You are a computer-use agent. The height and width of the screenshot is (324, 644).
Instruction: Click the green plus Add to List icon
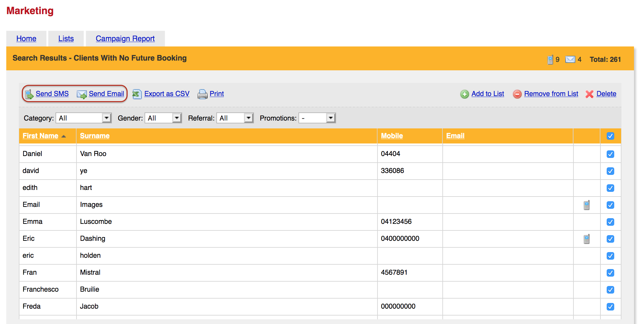[465, 94]
